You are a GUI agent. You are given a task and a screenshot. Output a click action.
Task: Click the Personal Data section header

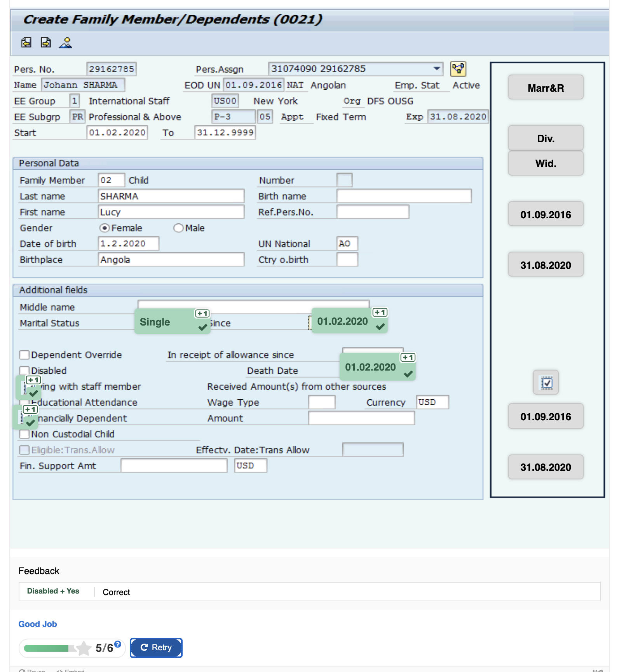coord(248,163)
